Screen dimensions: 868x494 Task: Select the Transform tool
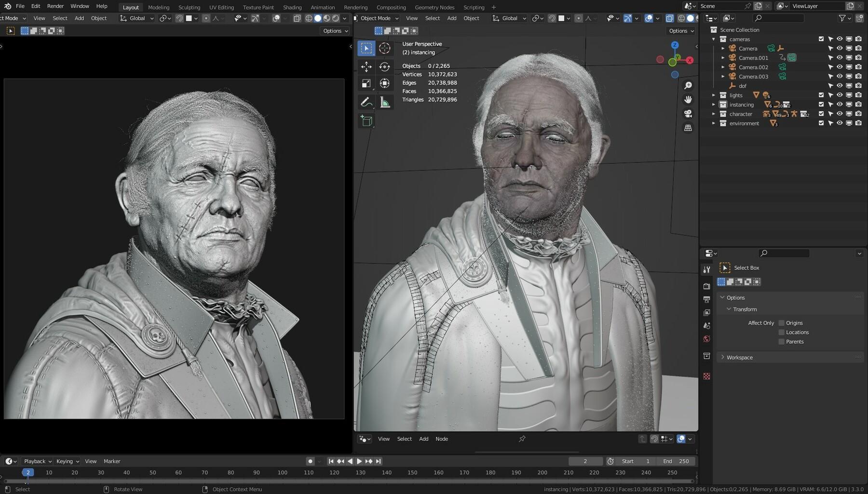pos(385,83)
